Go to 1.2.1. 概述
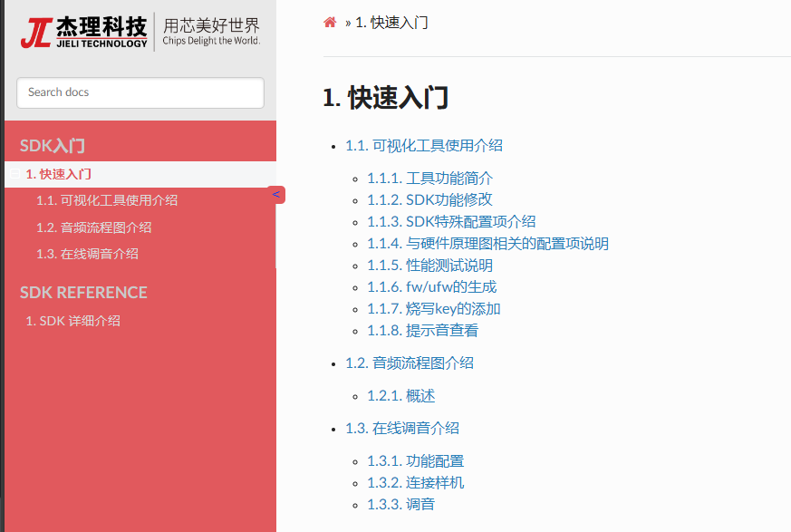 point(401,396)
